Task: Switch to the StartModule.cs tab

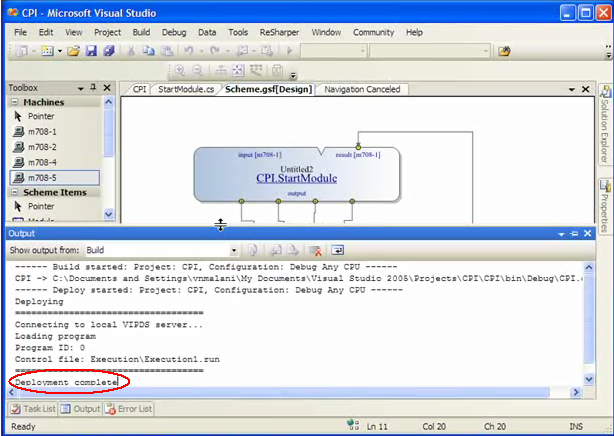Action: click(x=186, y=89)
